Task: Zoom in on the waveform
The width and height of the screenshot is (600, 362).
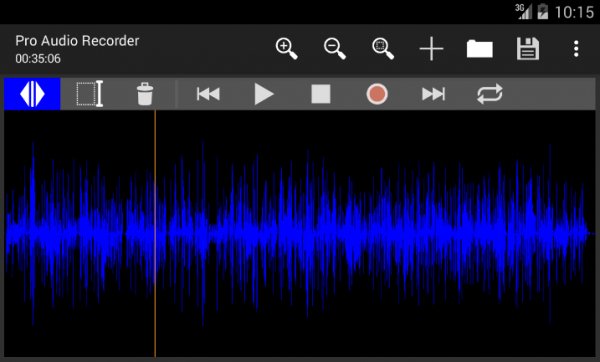Action: pos(286,49)
